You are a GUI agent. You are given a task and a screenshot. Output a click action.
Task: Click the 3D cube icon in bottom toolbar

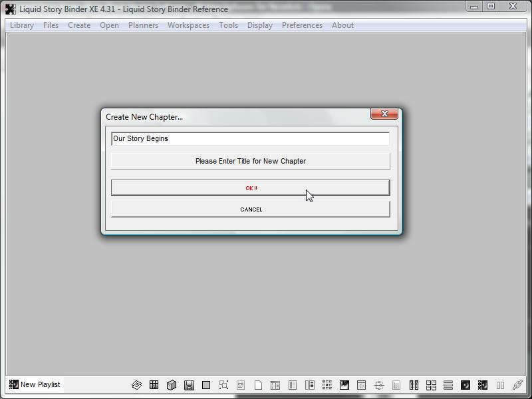tap(172, 385)
